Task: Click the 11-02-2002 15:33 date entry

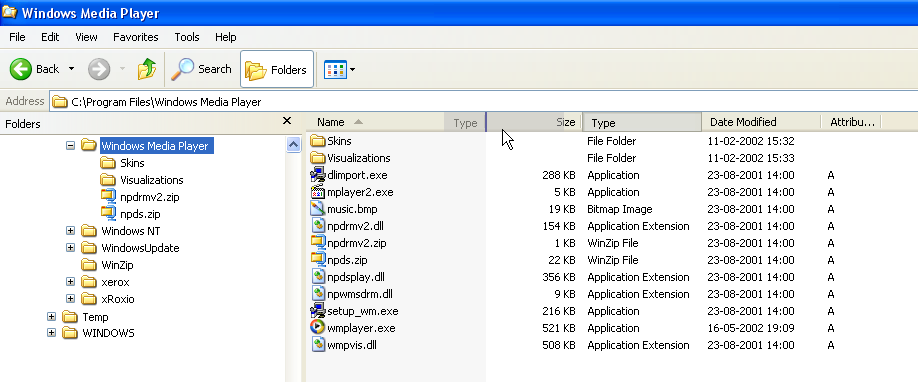Action: point(751,158)
